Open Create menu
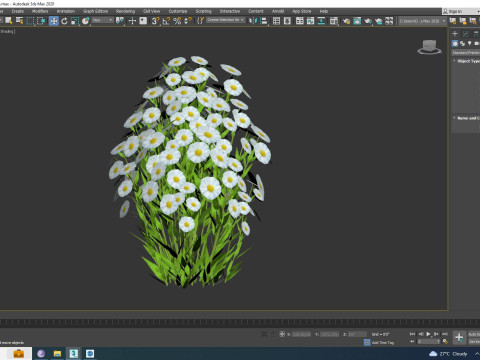The width and height of the screenshot is (480, 360). (17, 11)
